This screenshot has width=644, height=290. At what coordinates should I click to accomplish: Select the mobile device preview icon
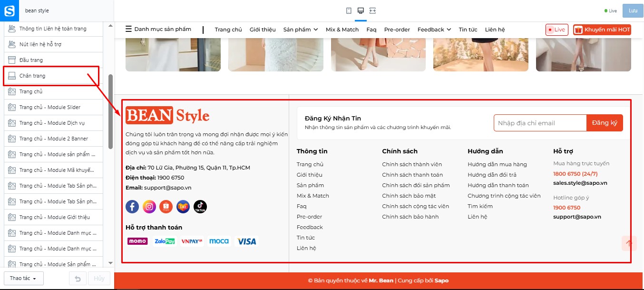tap(349, 10)
